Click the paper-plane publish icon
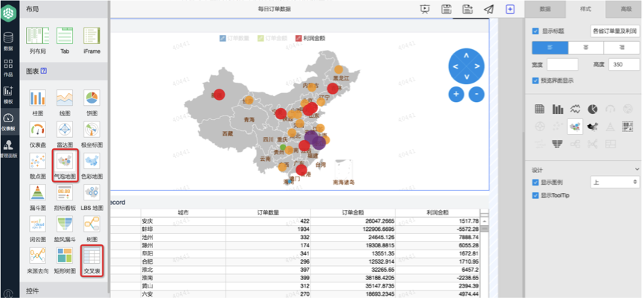644x298 pixels. pyautogui.click(x=488, y=9)
